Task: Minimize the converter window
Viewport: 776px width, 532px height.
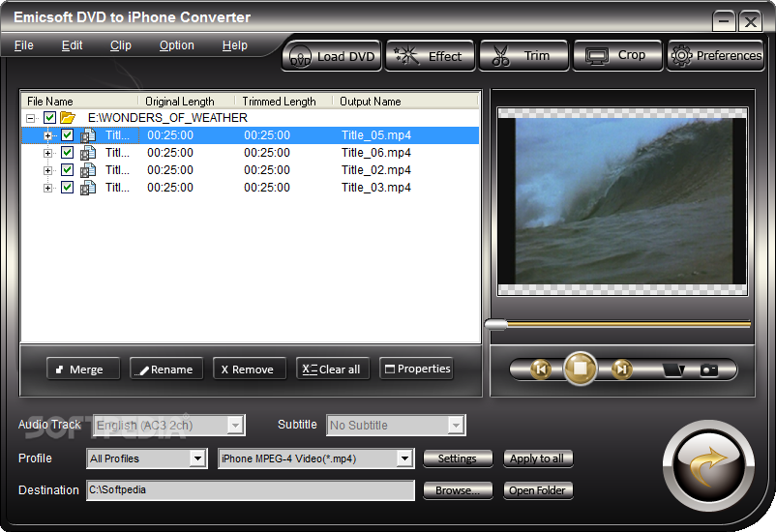Action: [x=724, y=21]
